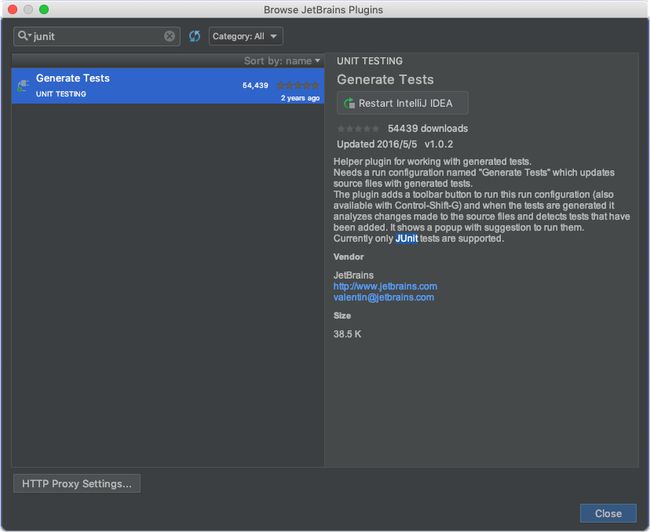
Task: Open the Sort by: name dropdown
Action: (282, 61)
